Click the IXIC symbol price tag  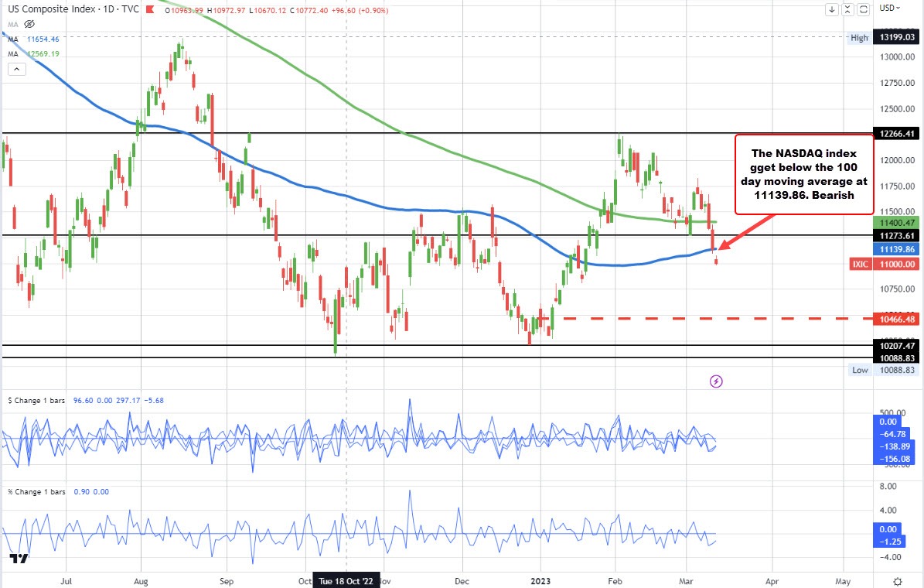point(861,265)
